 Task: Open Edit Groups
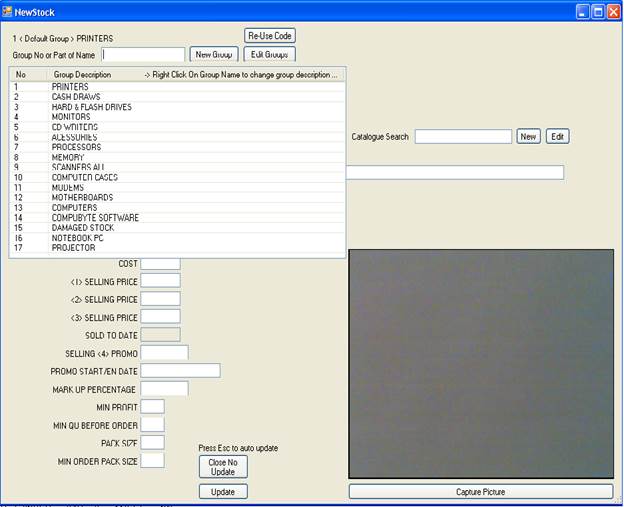coord(269,55)
